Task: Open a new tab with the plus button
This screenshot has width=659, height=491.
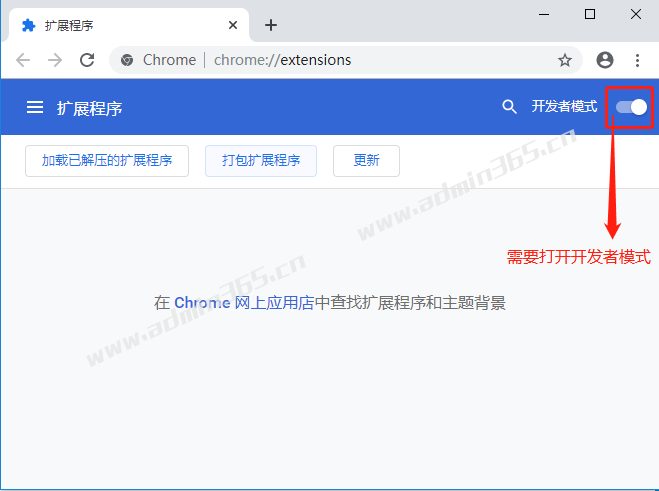Action: pos(271,25)
